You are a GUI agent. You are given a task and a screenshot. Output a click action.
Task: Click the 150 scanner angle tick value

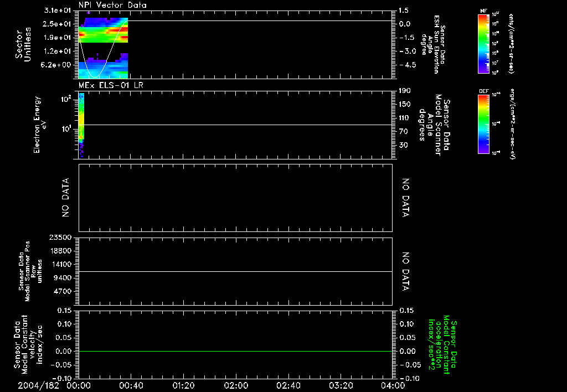point(405,105)
